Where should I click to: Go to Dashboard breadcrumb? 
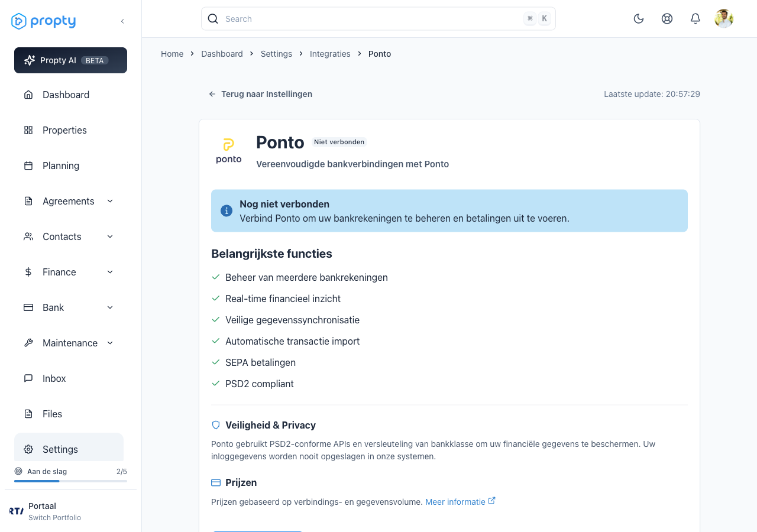coord(222,54)
